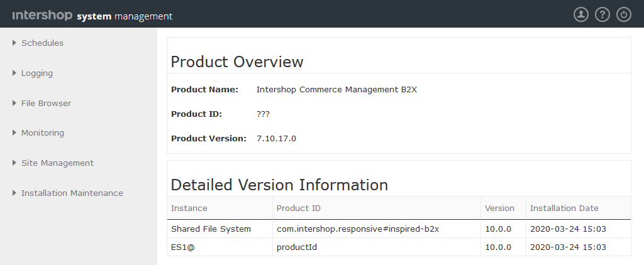Select the 7.10.17.0 version value
This screenshot has height=265, width=644.
pos(277,139)
